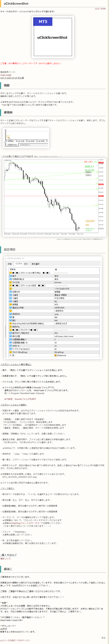Open the 補足リンク link
The height and width of the screenshot is (644, 109).
[x=5, y=558]
